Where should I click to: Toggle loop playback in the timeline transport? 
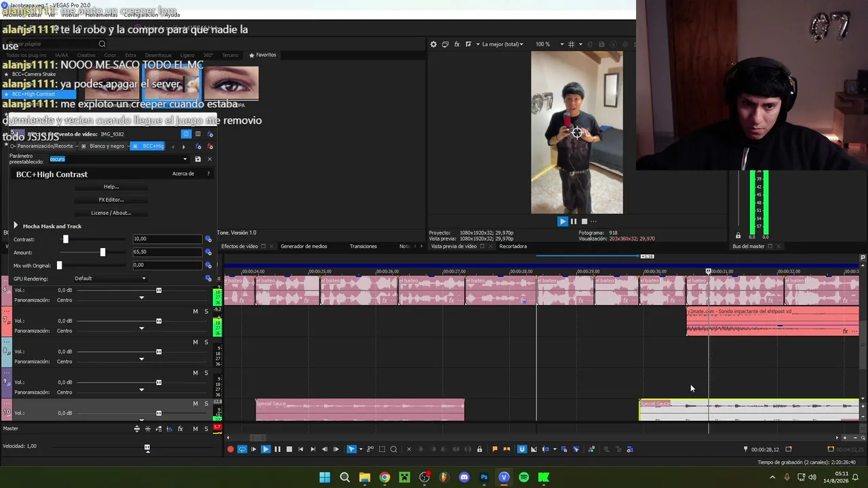click(x=242, y=449)
